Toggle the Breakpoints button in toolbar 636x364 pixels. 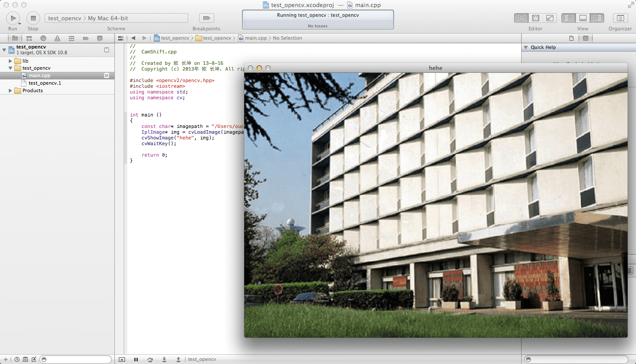[206, 18]
